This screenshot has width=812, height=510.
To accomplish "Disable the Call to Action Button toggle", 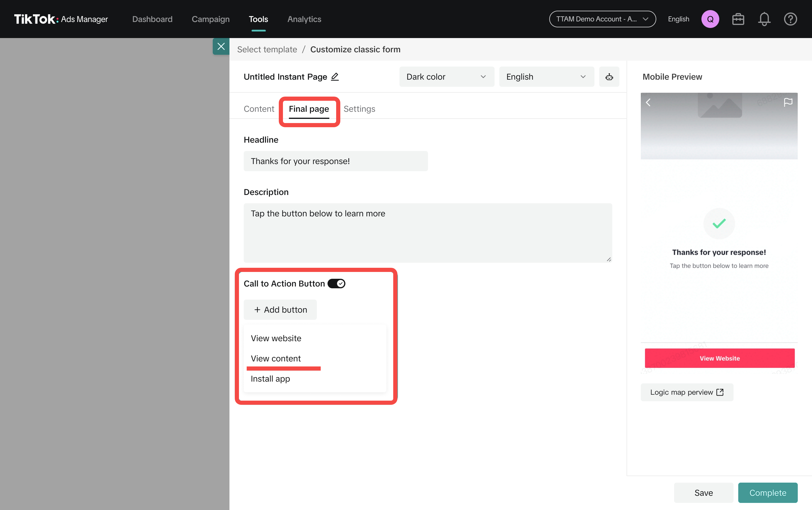I will point(336,283).
